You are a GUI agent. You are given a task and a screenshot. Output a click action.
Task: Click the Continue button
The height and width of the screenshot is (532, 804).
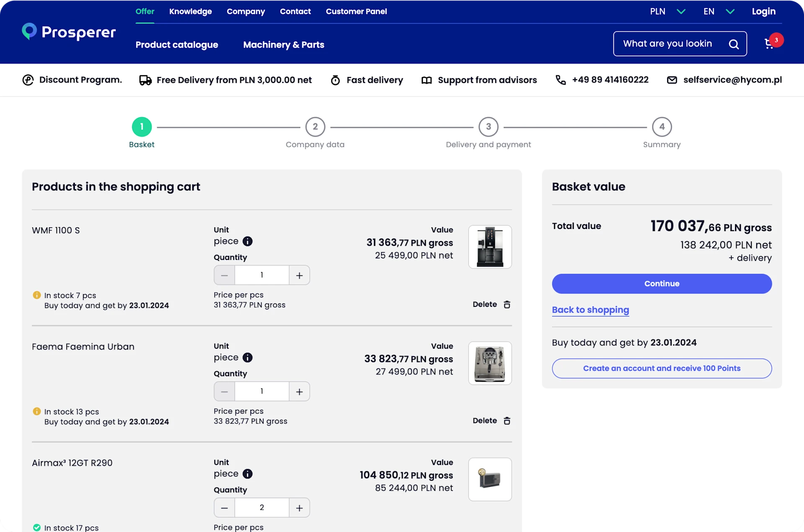point(662,283)
